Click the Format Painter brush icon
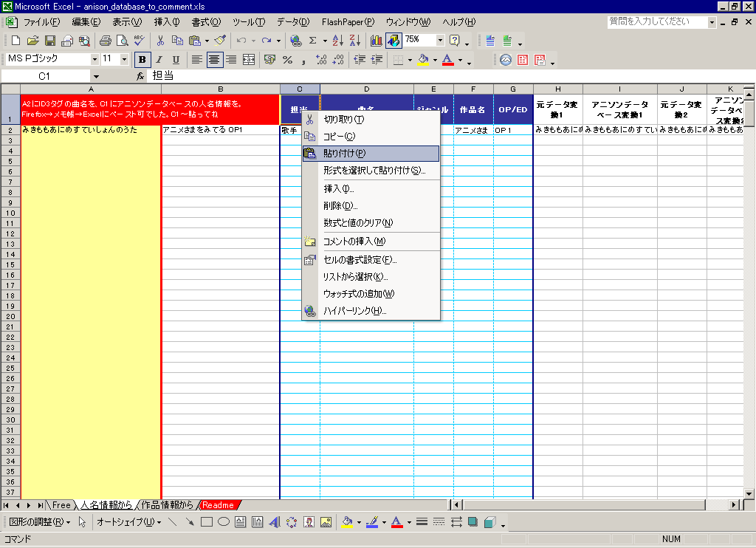 coord(220,41)
